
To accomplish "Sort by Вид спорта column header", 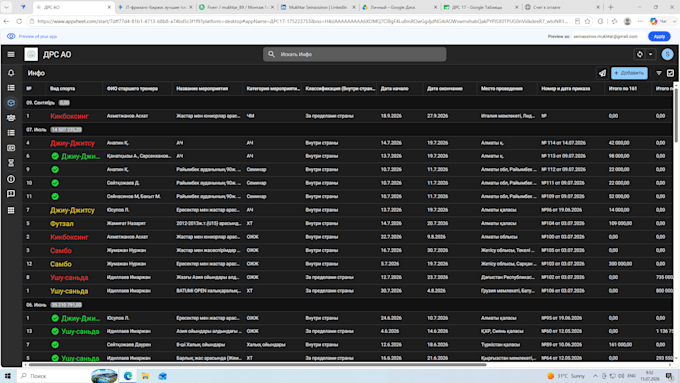I will [62, 88].
